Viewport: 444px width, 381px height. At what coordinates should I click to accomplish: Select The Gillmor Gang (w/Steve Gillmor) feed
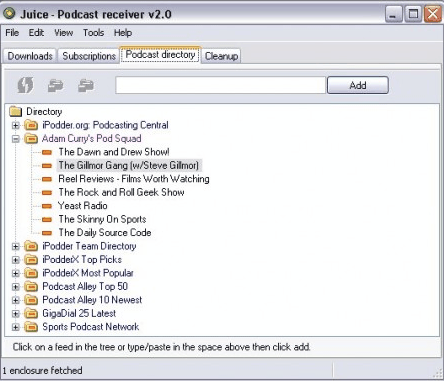(129, 165)
